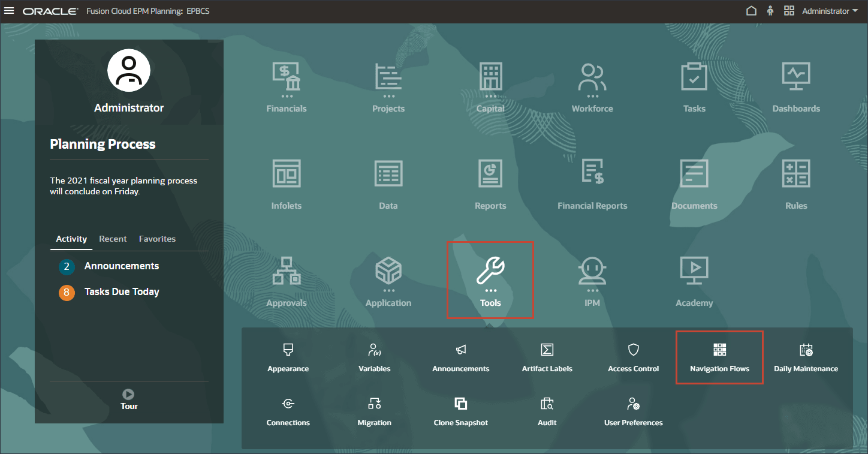
Task: Open the Dashboards card
Action: point(796,88)
